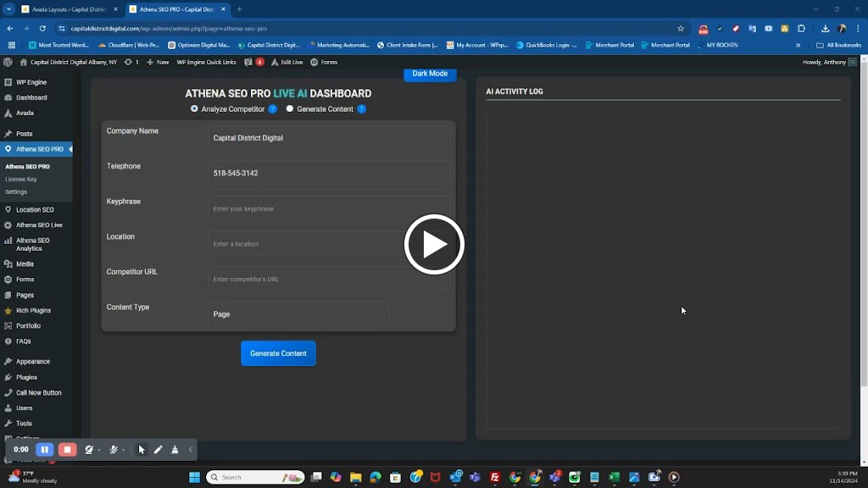
Task: Open the Windows Start menu
Action: tap(194, 477)
